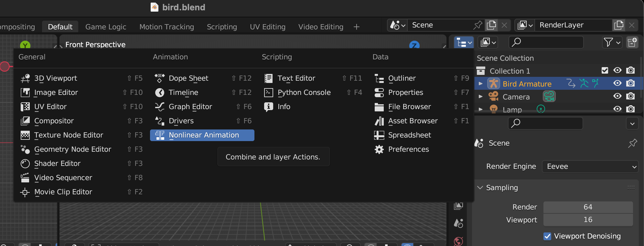
Task: Click the Camera object icon in outliner
Action: 494,96
